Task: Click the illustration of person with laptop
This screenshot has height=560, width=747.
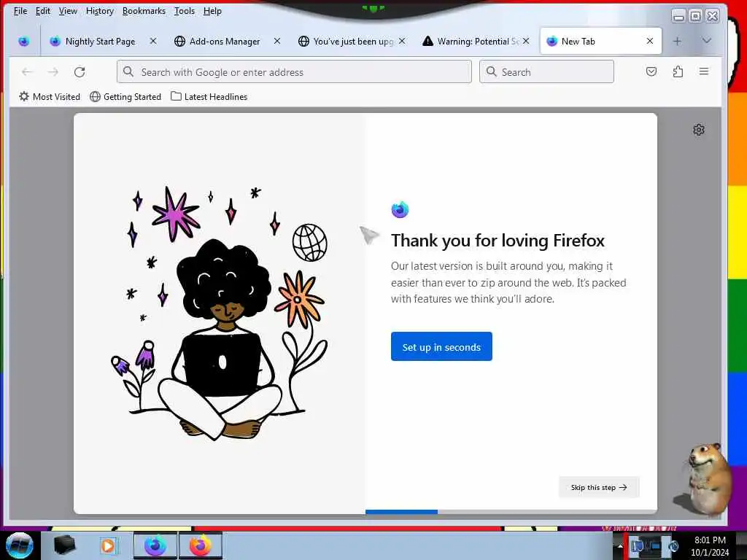Action: [219, 314]
